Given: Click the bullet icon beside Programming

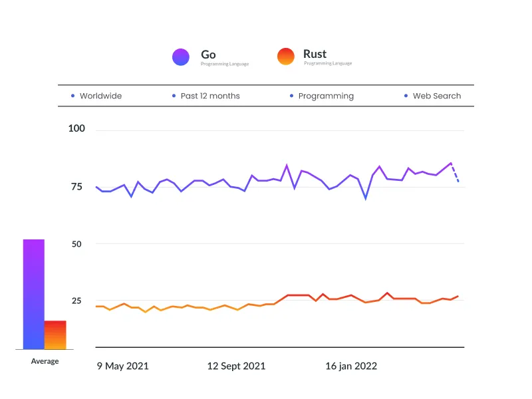Looking at the screenshot, I should 291,96.
